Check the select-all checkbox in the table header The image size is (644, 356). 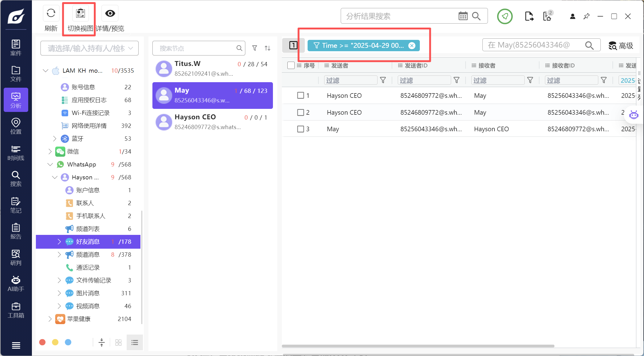291,65
